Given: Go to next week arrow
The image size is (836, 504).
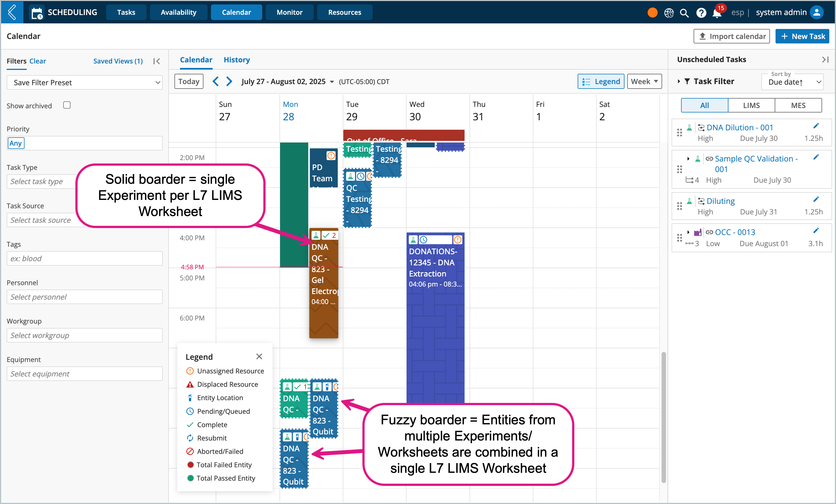Looking at the screenshot, I should click(229, 81).
